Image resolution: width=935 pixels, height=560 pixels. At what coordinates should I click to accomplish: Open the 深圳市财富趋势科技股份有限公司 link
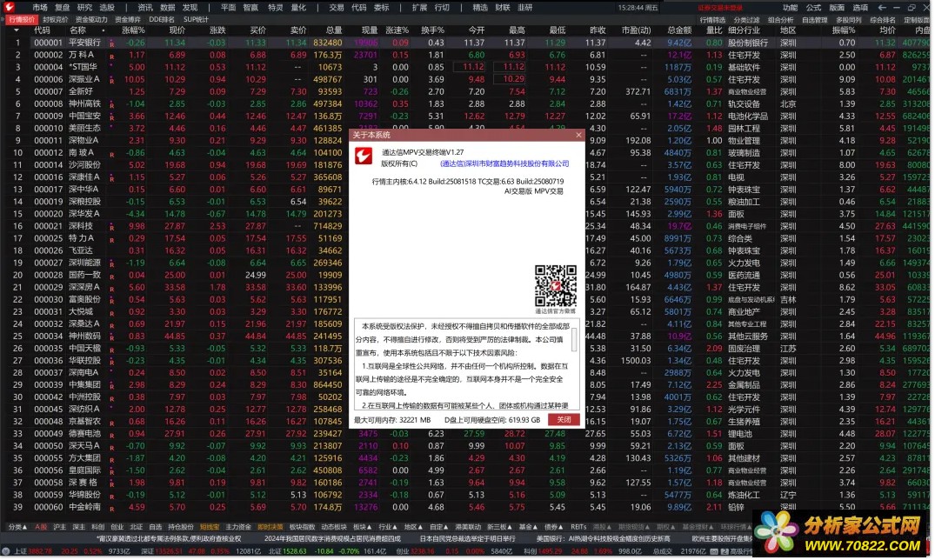tap(504, 163)
